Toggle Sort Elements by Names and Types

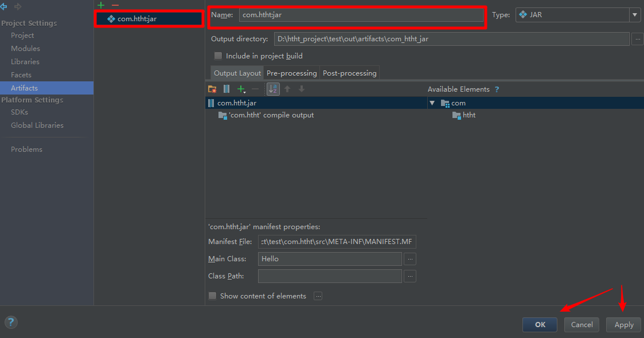point(273,89)
